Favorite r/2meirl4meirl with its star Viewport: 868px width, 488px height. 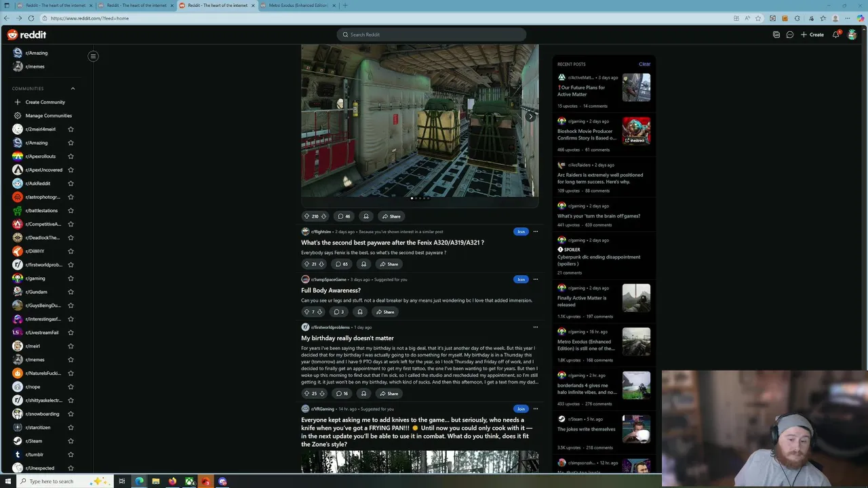[x=71, y=129]
